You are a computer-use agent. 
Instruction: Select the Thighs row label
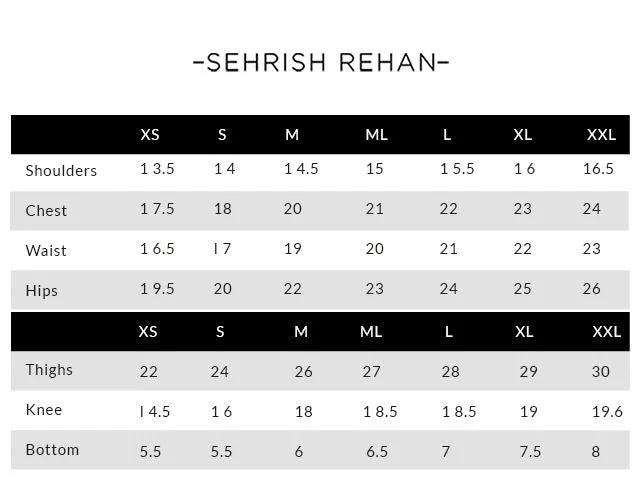[x=49, y=370]
